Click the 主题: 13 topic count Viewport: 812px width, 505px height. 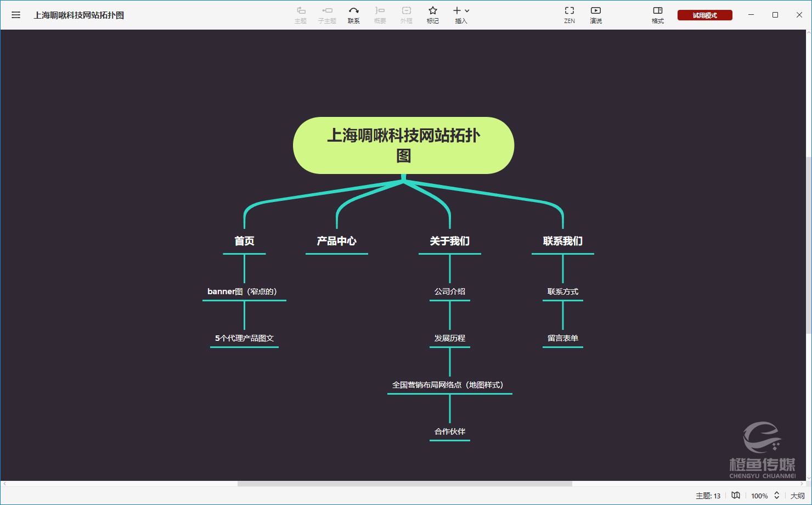coord(708,496)
